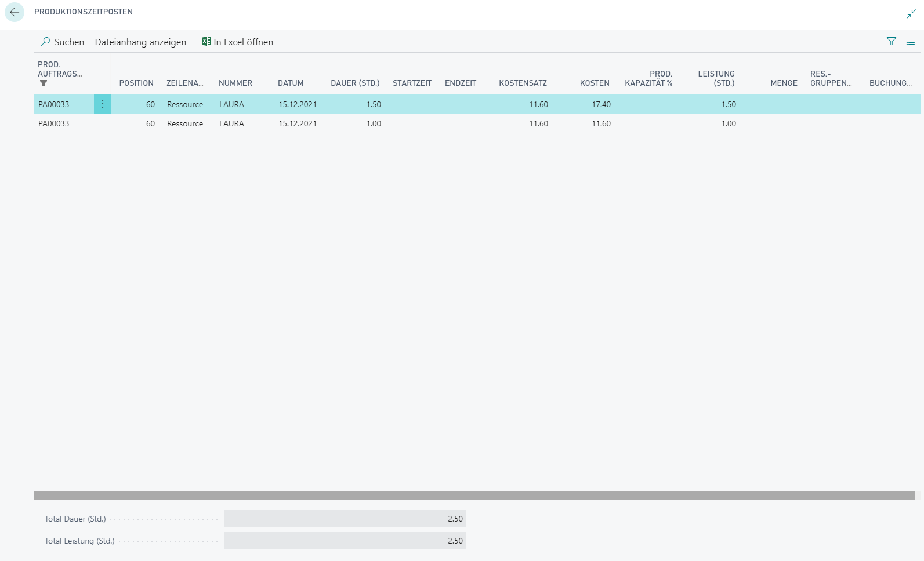Click Leistung value 1.00 in second row
Image resolution: width=924 pixels, height=561 pixels.
pos(729,123)
